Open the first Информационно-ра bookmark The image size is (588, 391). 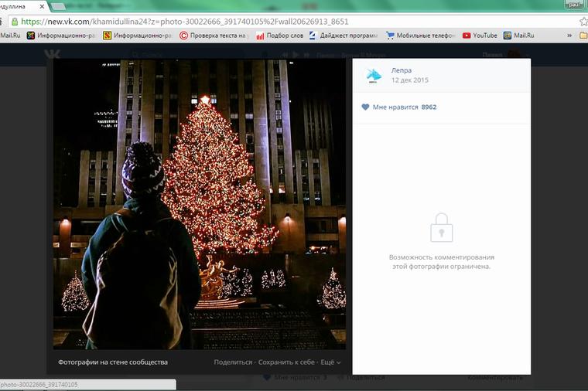pos(60,36)
